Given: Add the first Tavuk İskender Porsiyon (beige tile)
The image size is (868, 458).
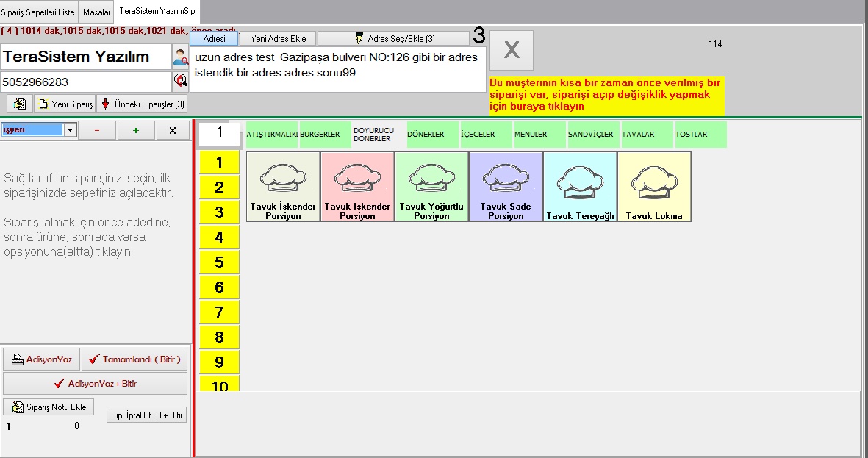Looking at the screenshot, I should pyautogui.click(x=283, y=187).
